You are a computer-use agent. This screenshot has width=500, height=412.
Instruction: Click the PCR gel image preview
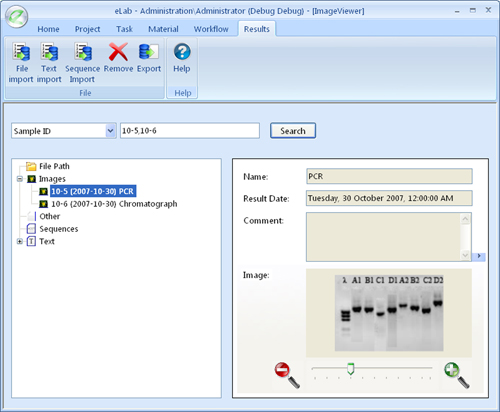click(x=389, y=313)
